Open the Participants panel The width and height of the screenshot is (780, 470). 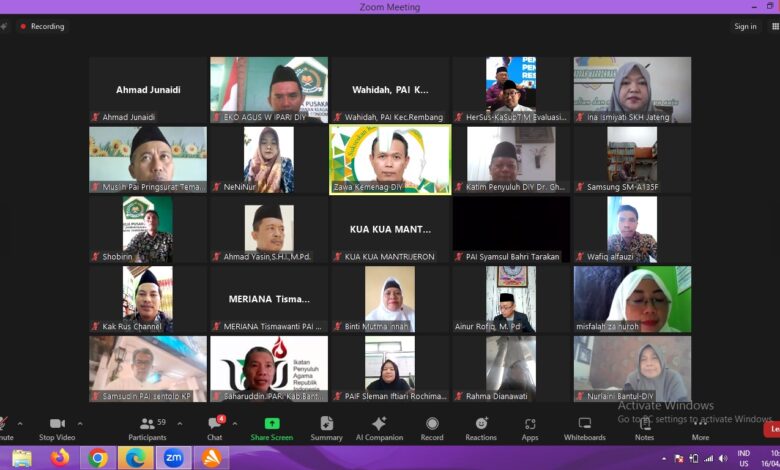[x=147, y=429]
